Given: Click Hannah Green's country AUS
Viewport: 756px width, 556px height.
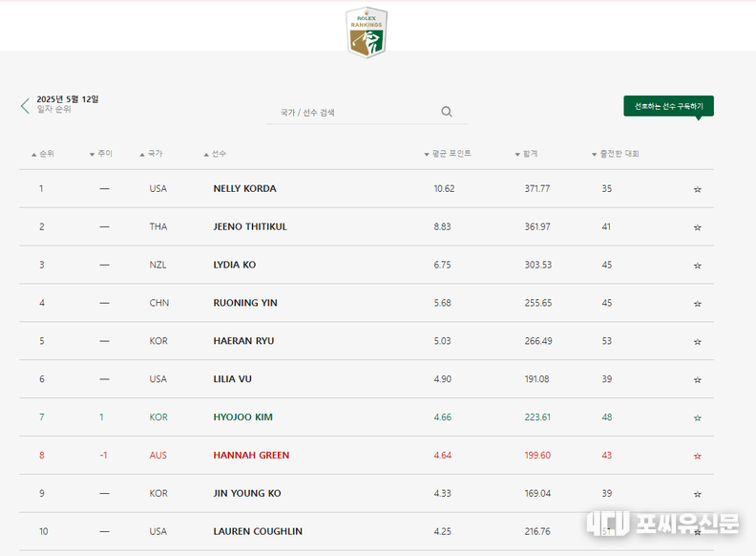Looking at the screenshot, I should [158, 455].
